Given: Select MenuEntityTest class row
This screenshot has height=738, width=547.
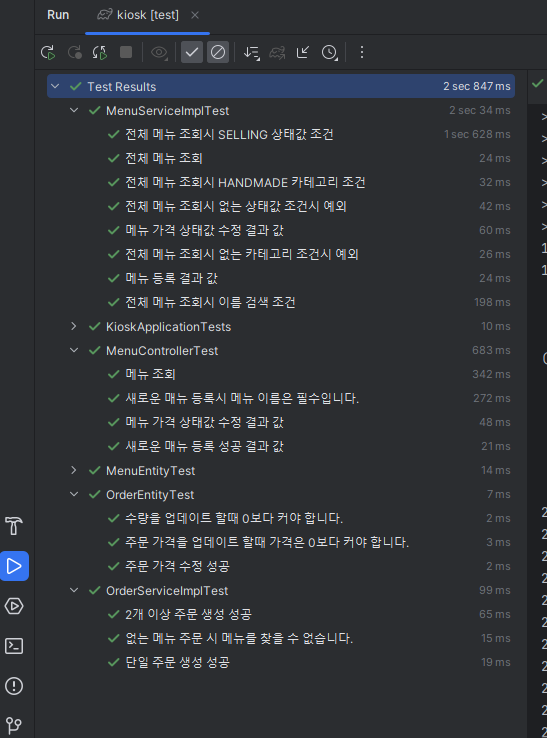Looking at the screenshot, I should click(281, 471).
